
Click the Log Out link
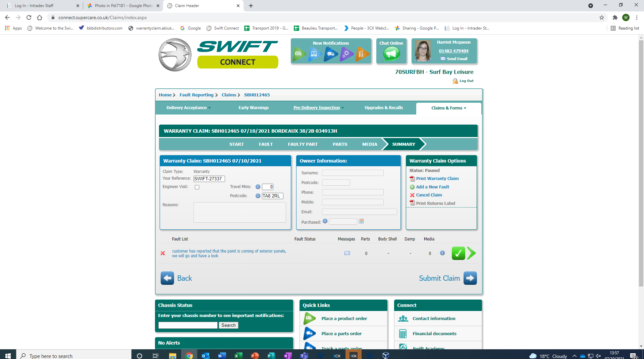[467, 81]
